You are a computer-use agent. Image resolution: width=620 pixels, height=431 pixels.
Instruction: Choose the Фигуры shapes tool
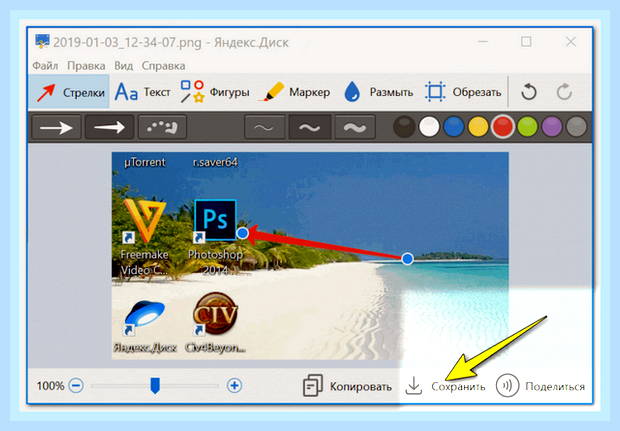click(x=215, y=92)
